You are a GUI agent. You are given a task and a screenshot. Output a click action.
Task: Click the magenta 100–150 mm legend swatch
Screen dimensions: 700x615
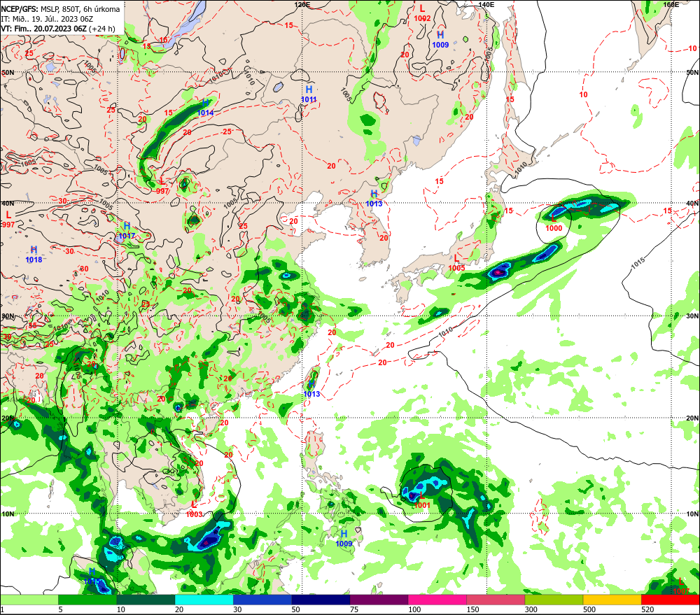(437, 600)
